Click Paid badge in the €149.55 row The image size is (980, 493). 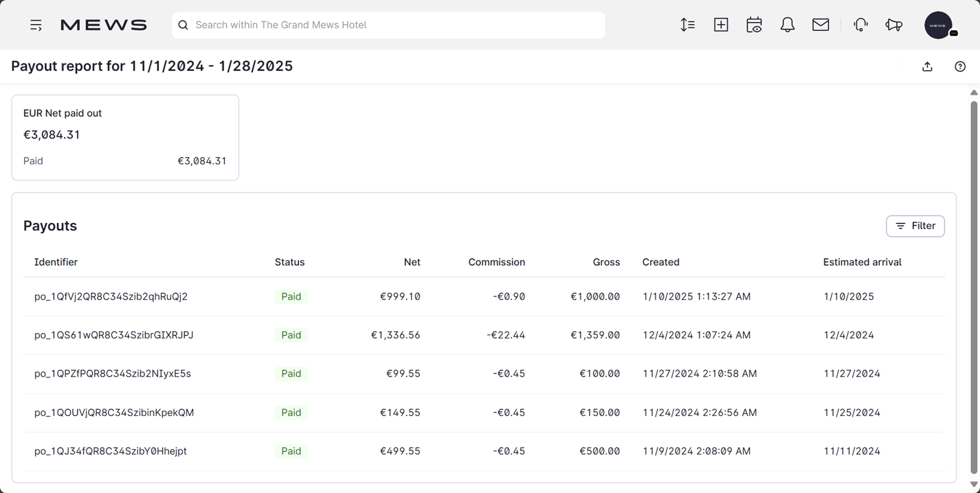click(x=291, y=412)
